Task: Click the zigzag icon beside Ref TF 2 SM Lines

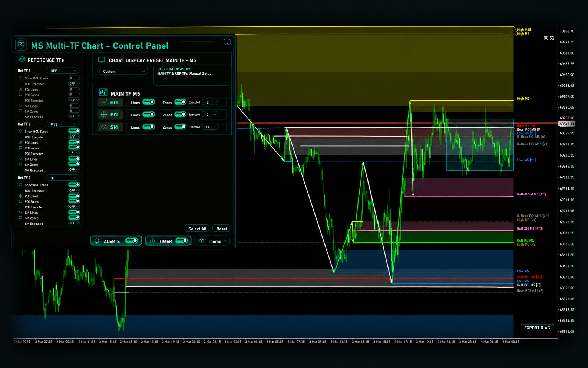Action: coord(20,159)
